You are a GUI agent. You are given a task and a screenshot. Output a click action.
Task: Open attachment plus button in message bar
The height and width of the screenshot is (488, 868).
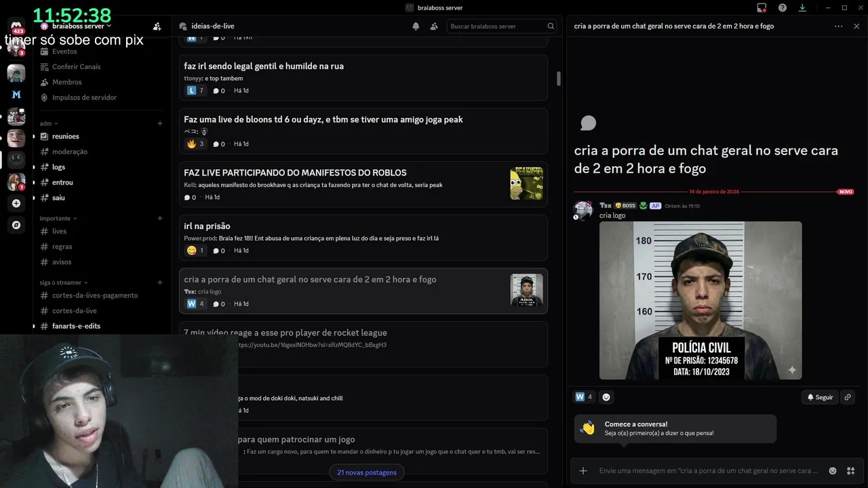coord(583,470)
